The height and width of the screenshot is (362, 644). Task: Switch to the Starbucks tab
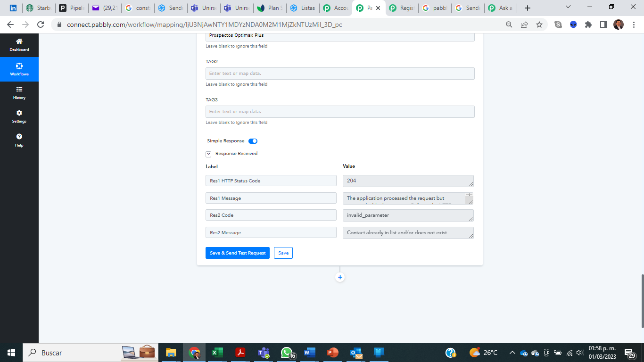[40, 8]
